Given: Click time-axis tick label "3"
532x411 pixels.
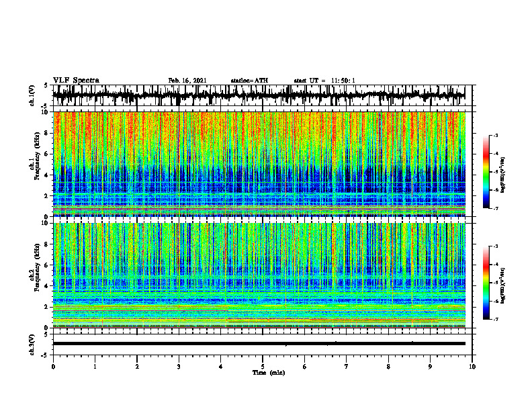Looking at the screenshot, I should (x=179, y=367).
